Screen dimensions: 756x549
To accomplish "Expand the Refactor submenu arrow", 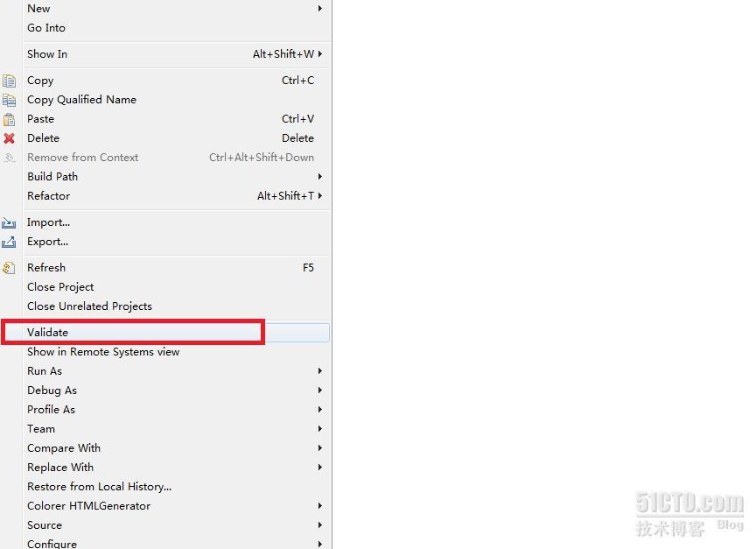I will (x=319, y=195).
